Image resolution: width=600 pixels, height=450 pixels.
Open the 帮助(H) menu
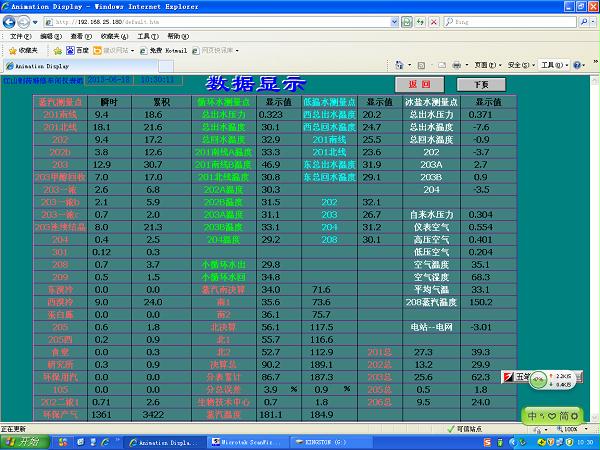(176, 35)
